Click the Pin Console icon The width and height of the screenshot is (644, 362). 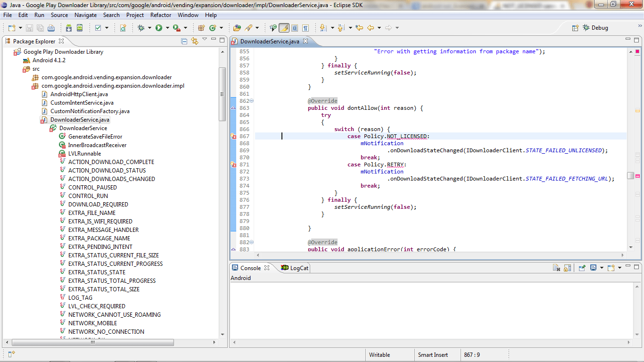[582, 268]
